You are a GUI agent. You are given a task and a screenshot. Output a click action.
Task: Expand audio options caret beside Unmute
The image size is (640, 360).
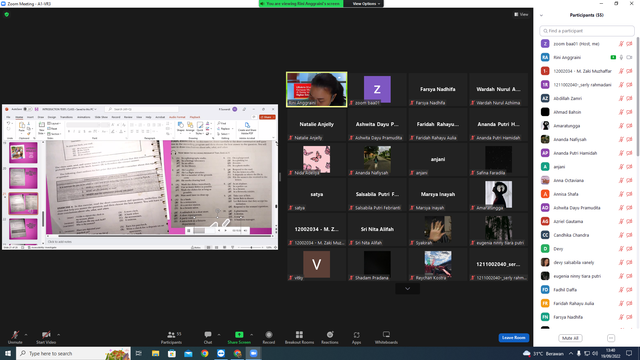[x=26, y=335]
